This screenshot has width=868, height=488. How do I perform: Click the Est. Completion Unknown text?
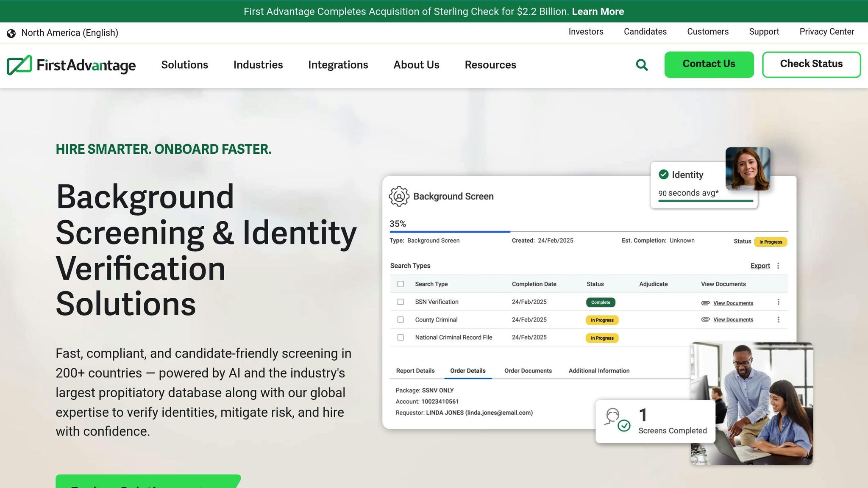pos(658,241)
